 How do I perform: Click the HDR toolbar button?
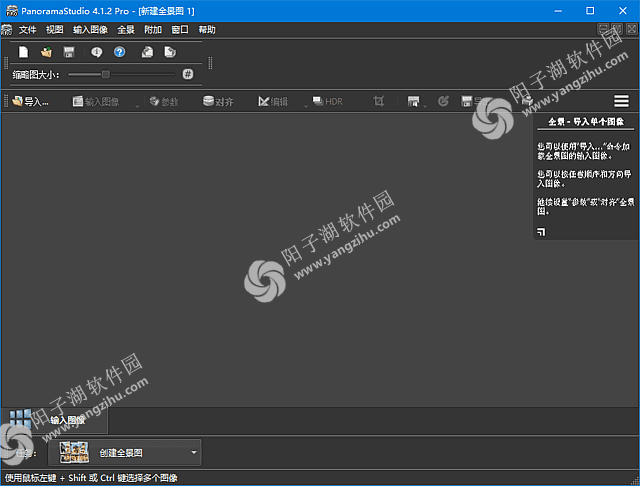(327, 101)
